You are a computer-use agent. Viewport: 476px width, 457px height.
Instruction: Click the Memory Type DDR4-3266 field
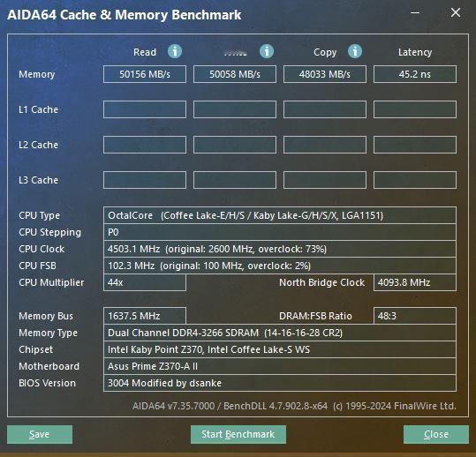tap(280, 333)
